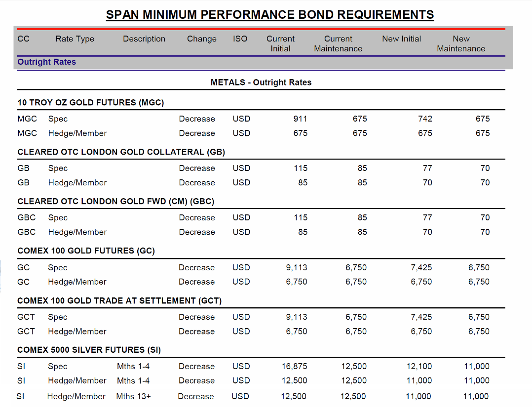532x418 pixels.
Task: Click the Current Initial column header
Action: coord(280,43)
